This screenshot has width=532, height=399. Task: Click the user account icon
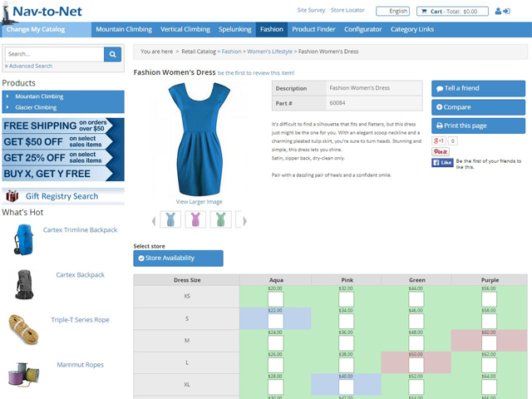point(499,12)
